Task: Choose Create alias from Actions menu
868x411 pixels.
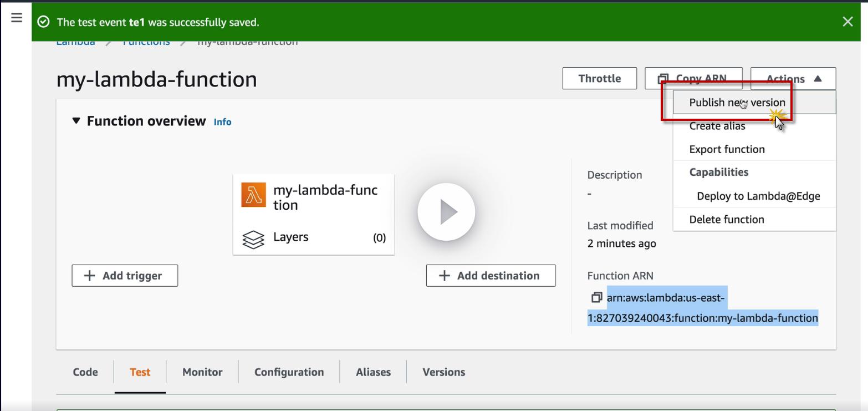Action: coord(754,126)
